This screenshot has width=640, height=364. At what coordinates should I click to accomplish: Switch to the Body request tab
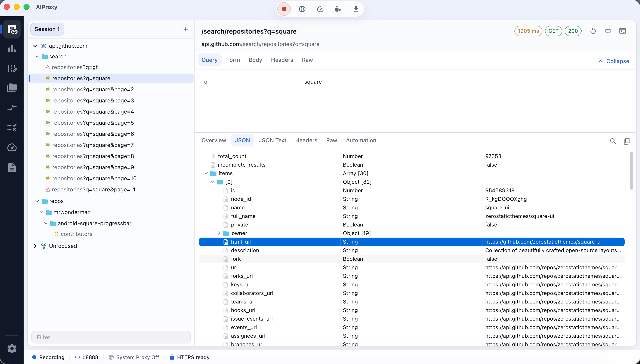[255, 60]
